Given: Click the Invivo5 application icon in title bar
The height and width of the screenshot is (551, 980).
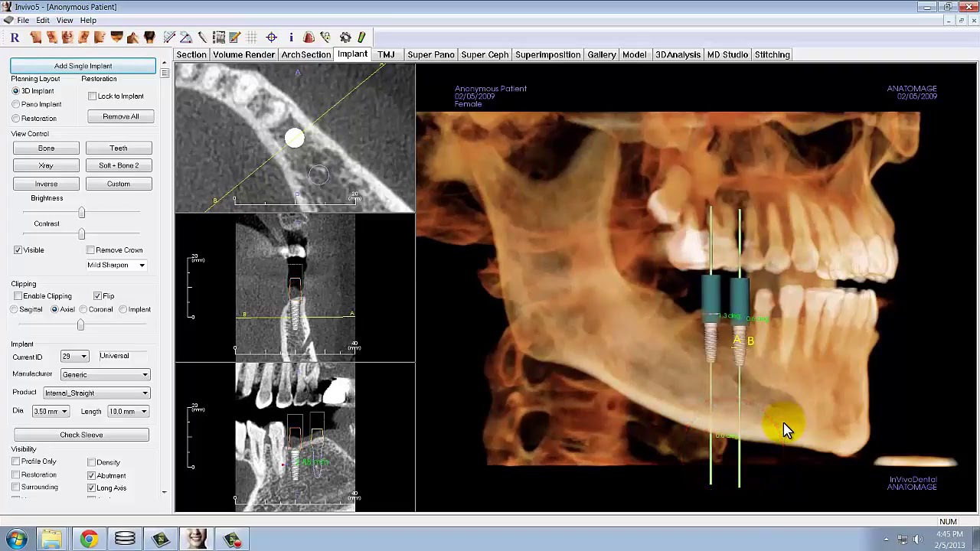Looking at the screenshot, I should [7, 7].
